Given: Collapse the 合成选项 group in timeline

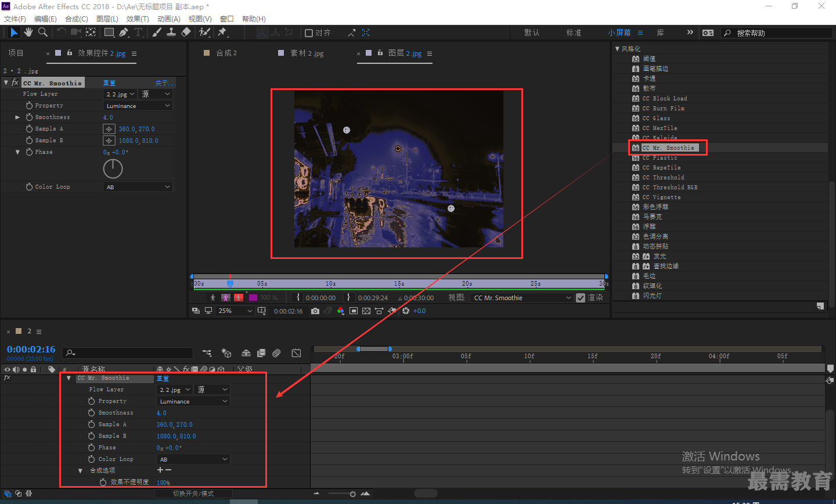Looking at the screenshot, I should (80, 471).
